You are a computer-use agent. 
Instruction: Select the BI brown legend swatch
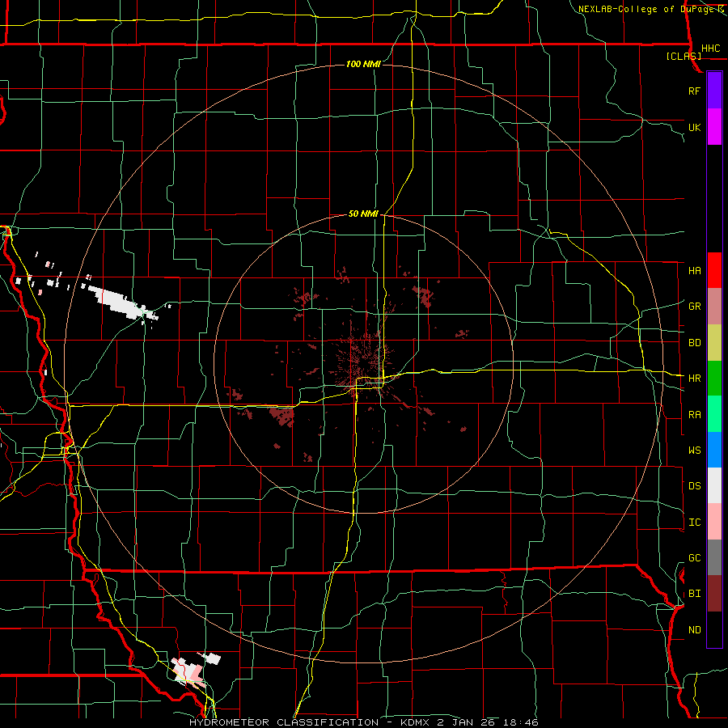pyautogui.click(x=714, y=594)
